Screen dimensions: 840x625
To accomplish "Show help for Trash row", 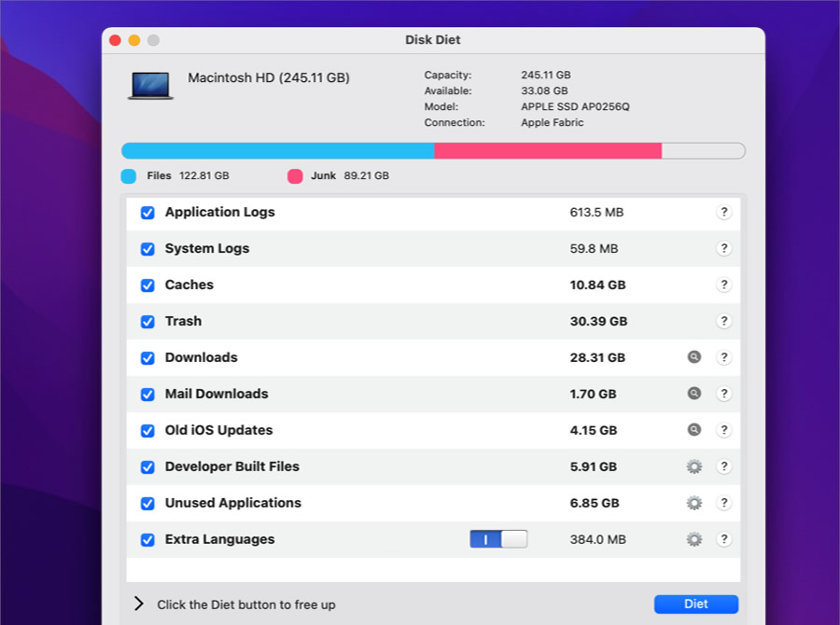I will [723, 321].
